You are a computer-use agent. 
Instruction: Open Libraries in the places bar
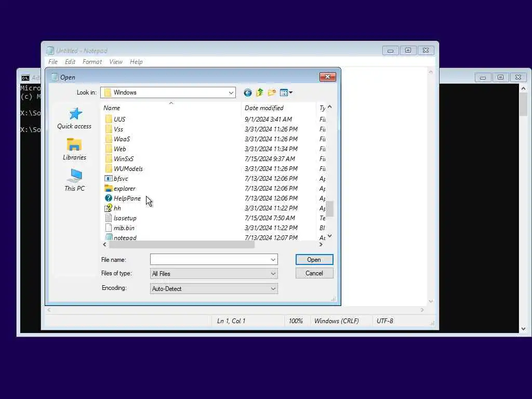pos(74,150)
